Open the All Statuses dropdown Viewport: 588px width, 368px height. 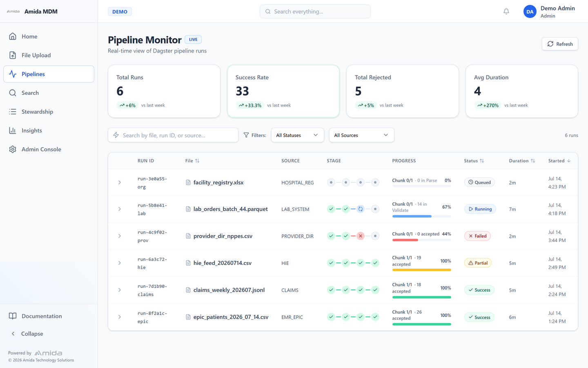point(297,135)
